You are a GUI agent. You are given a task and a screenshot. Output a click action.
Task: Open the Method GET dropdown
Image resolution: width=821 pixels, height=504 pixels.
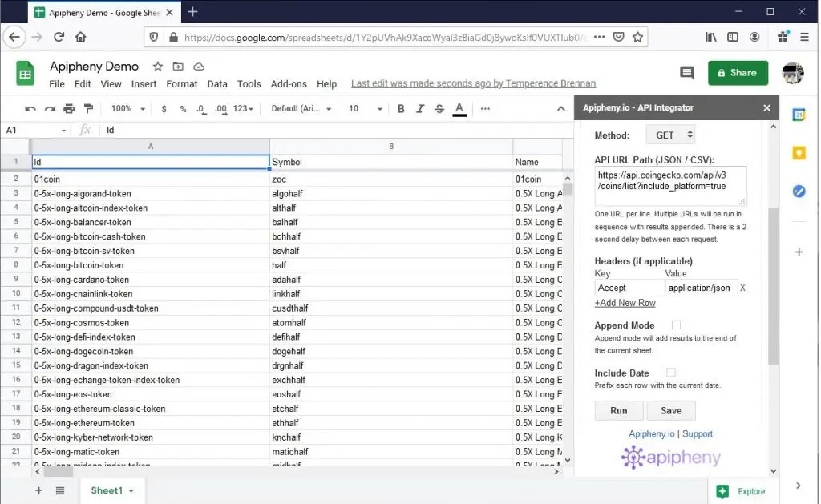(670, 135)
